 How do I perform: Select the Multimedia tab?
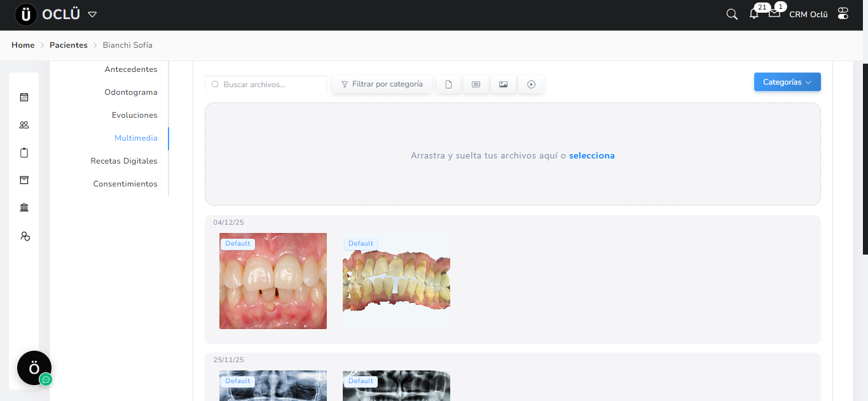click(x=136, y=138)
